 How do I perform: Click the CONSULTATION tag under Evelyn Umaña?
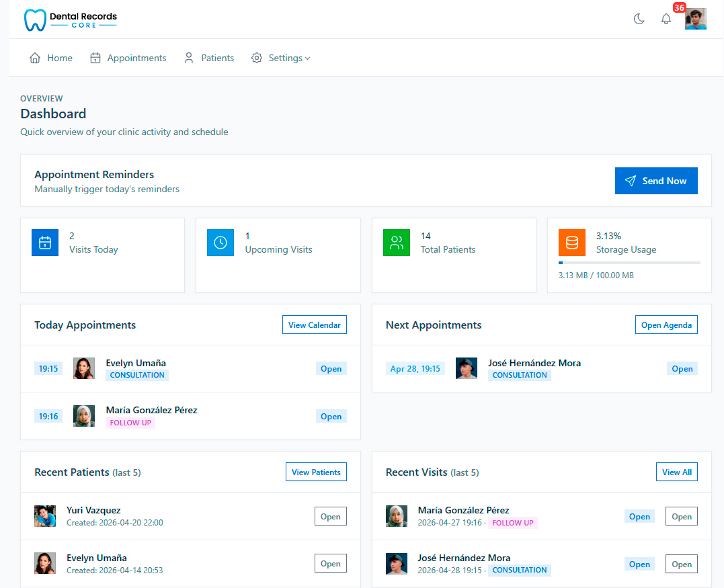coord(137,375)
